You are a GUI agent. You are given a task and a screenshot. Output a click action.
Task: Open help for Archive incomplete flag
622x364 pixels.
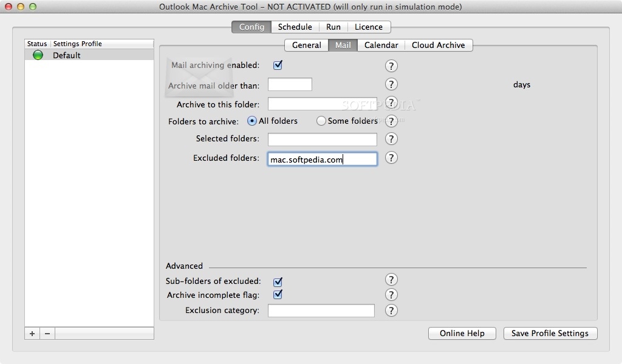tap(391, 295)
